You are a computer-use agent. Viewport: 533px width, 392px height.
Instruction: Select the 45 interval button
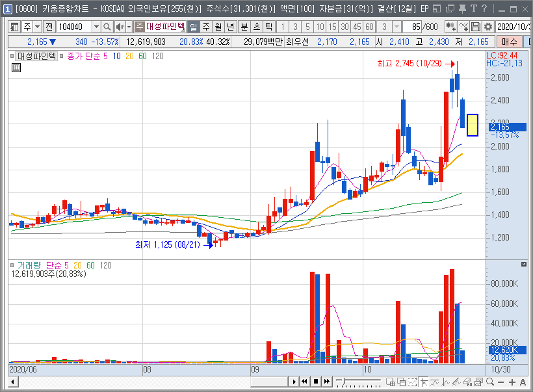(x=357, y=27)
